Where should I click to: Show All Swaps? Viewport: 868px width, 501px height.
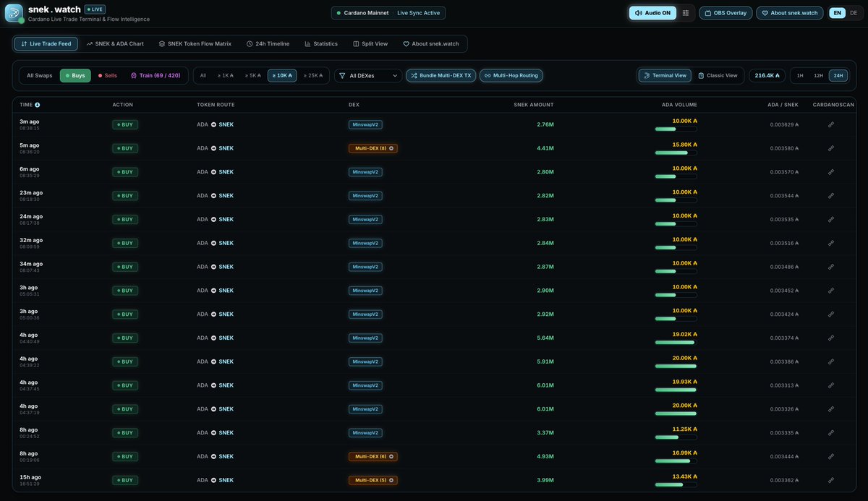40,75
